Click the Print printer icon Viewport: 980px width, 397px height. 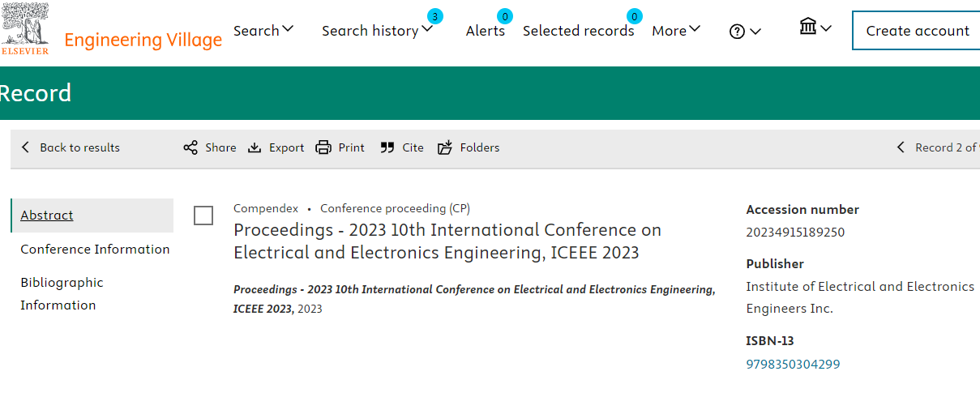(x=323, y=147)
